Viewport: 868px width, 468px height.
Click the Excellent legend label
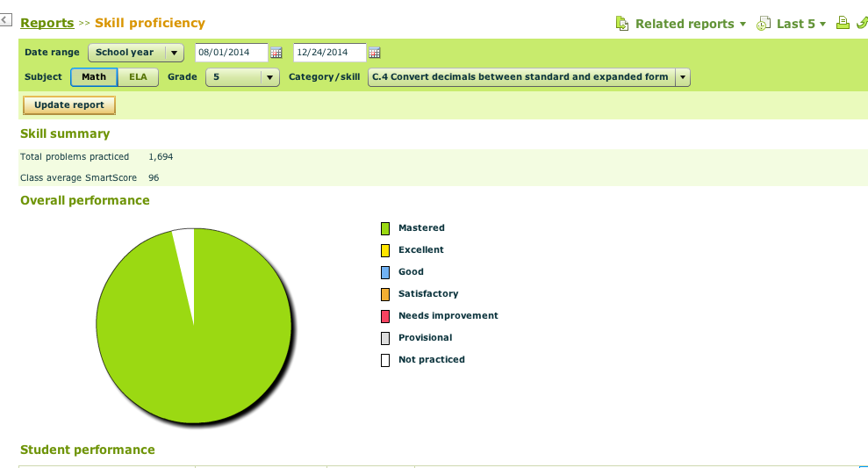tap(421, 249)
